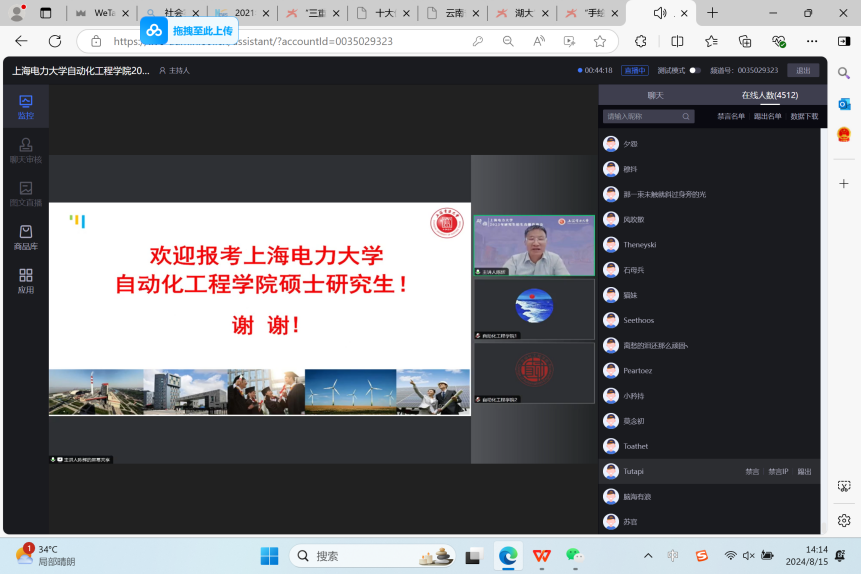Open the 图文直播 sidebar item

pyautogui.click(x=26, y=193)
